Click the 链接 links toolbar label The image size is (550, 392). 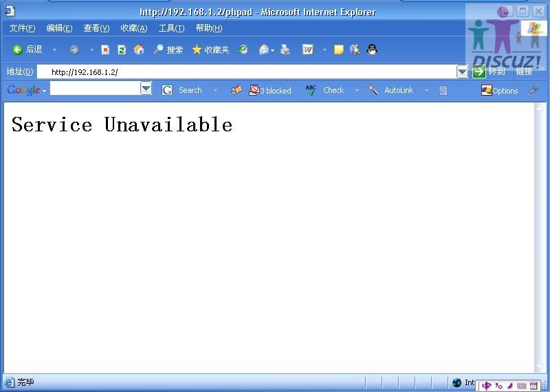click(x=524, y=72)
